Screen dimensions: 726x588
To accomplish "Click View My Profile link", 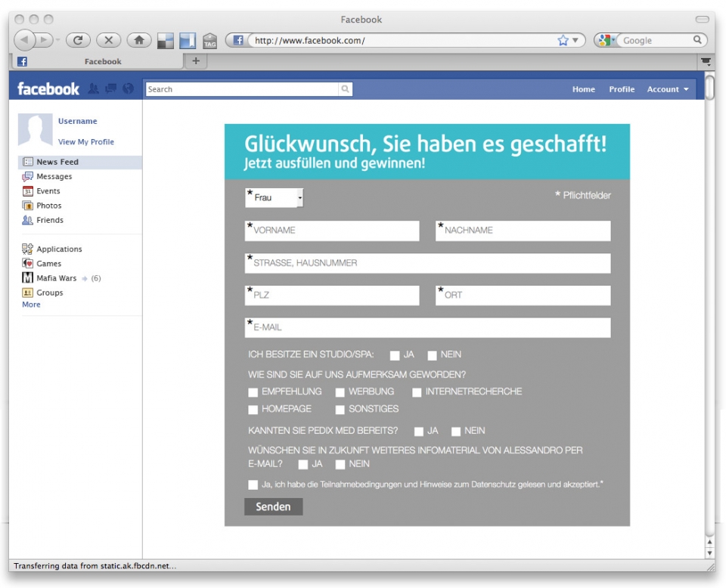I will [85, 141].
